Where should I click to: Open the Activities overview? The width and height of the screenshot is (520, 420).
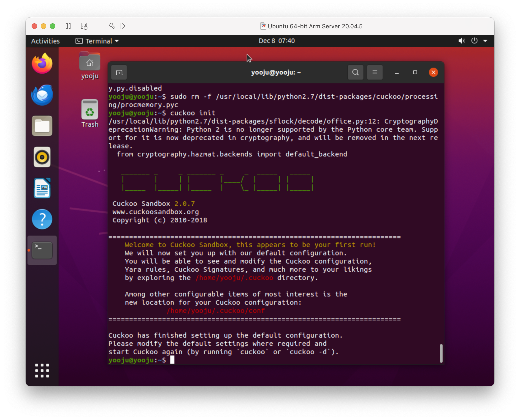point(45,41)
